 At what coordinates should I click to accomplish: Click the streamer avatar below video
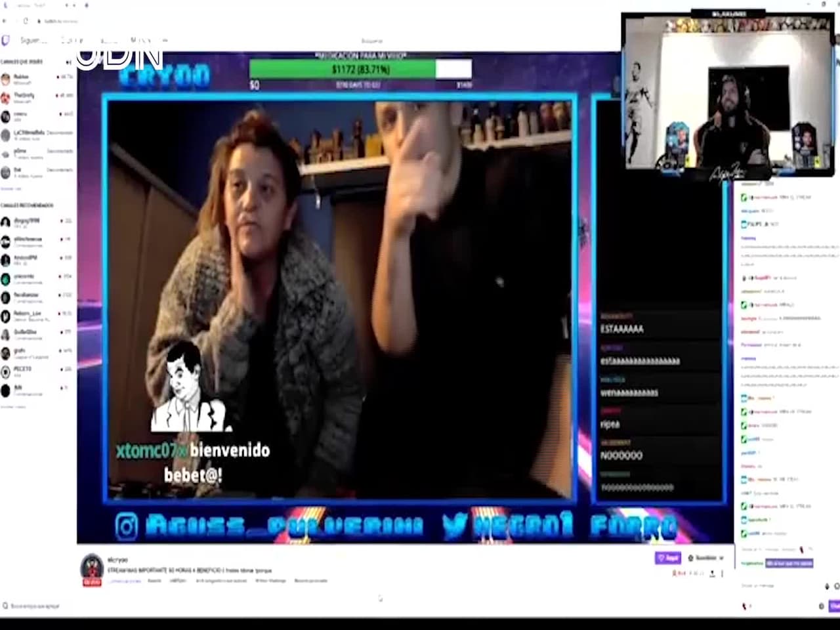[92, 568]
